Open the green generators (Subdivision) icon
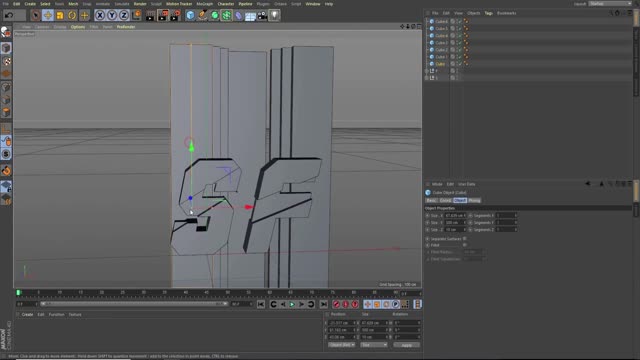Screen dimensions: 640x360 pos(215,16)
